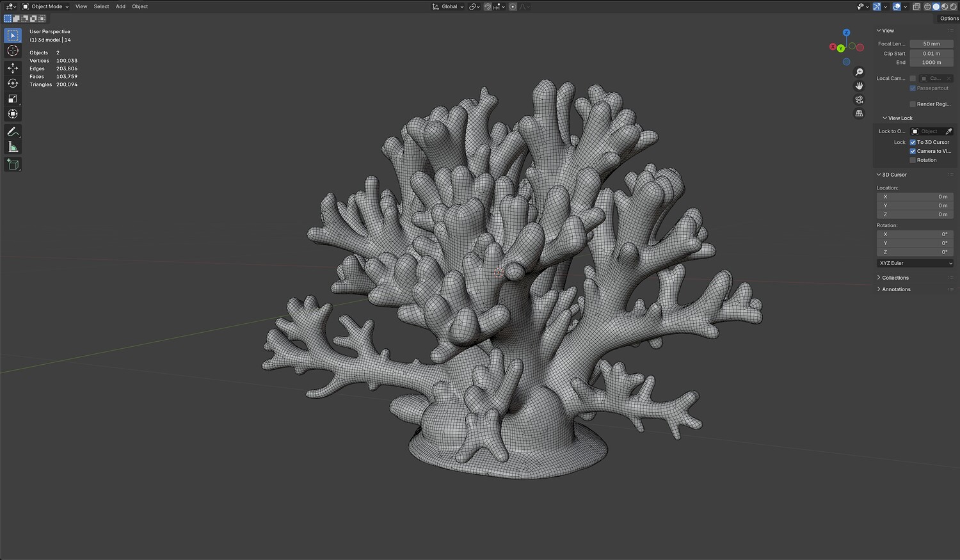960x560 pixels.
Task: Open the XYZ Euler rotation mode dropdown
Action: pos(915,263)
